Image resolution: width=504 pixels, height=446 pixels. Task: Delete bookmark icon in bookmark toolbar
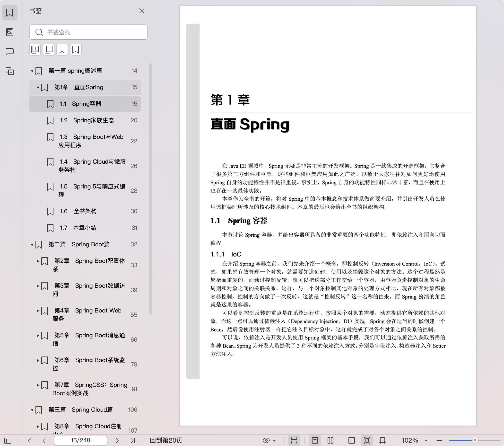76,50
